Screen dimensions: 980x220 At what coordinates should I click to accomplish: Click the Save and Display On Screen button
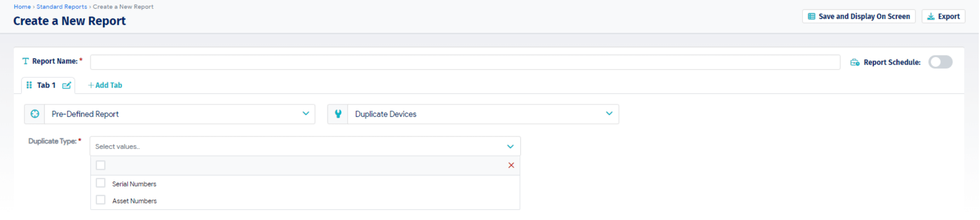pos(858,17)
